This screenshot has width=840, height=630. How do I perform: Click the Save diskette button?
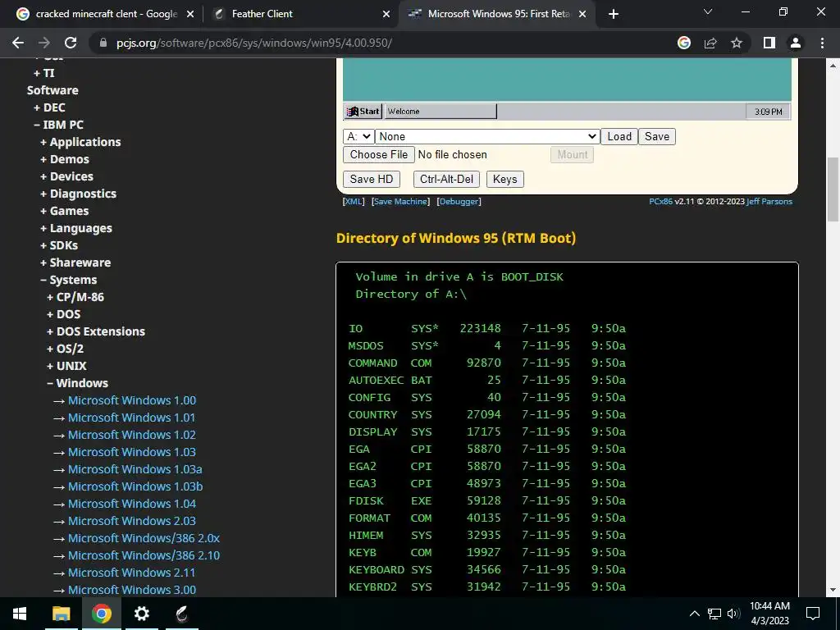click(x=657, y=137)
